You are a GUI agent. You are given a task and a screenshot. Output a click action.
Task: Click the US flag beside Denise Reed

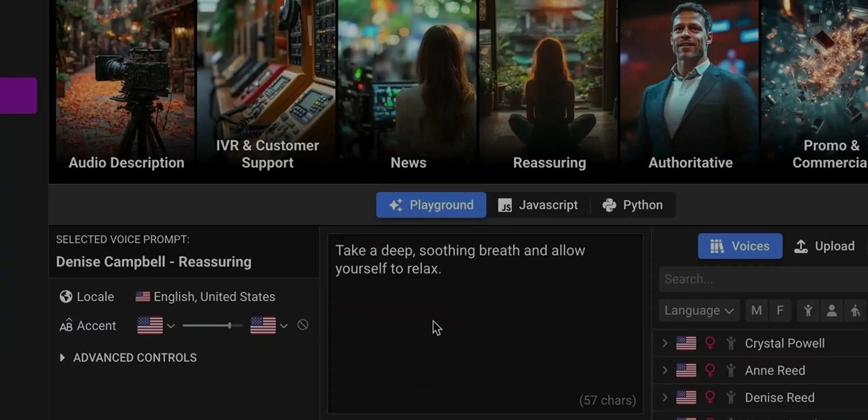coord(686,397)
